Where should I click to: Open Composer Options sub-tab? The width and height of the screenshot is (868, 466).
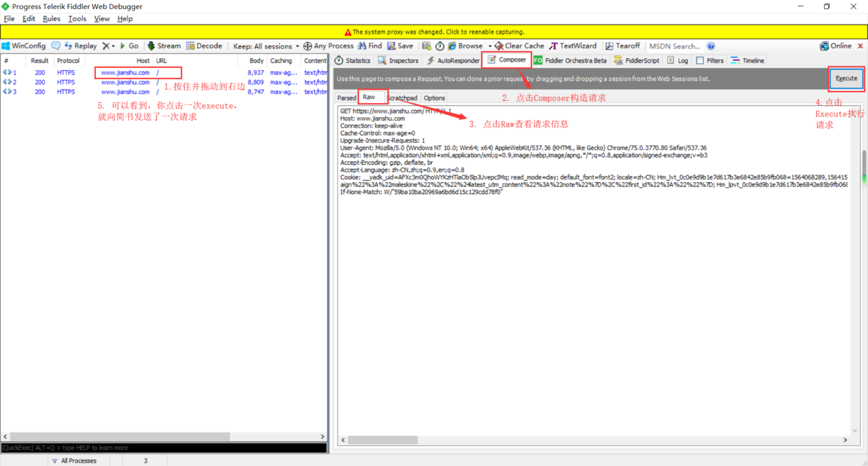pos(434,98)
